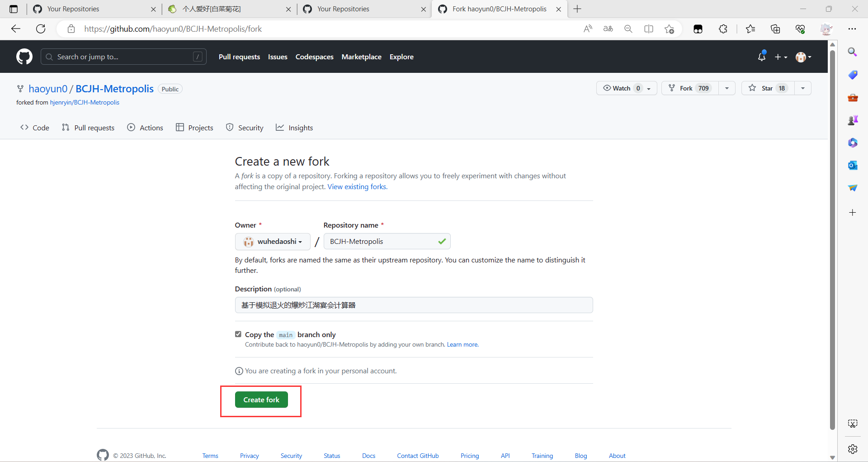Open Marketplace in the top nav
The height and width of the screenshot is (462, 868).
tap(362, 57)
